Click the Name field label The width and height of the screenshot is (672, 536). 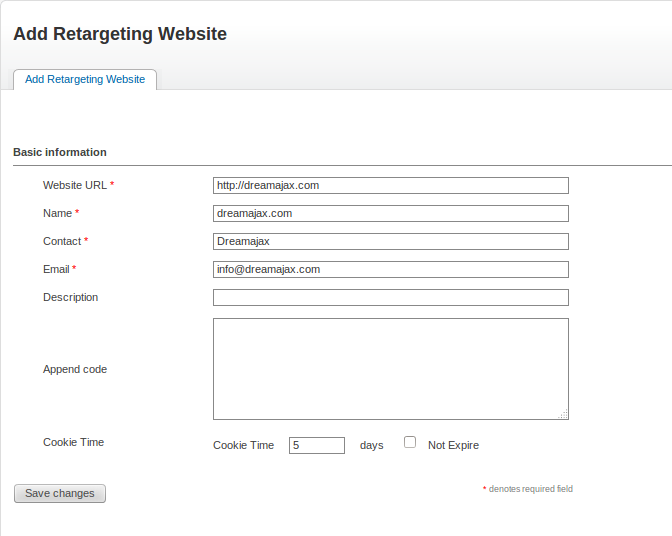pos(57,213)
